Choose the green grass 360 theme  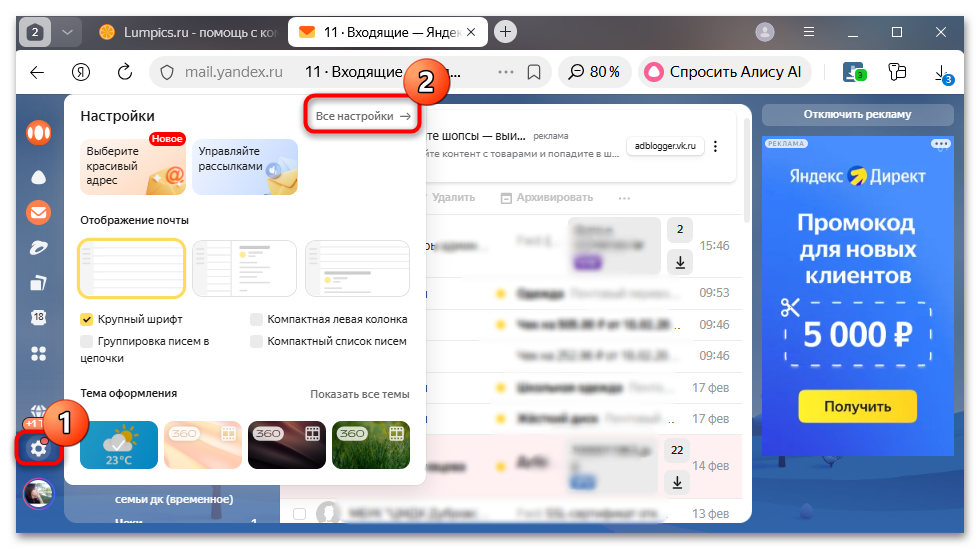(371, 445)
